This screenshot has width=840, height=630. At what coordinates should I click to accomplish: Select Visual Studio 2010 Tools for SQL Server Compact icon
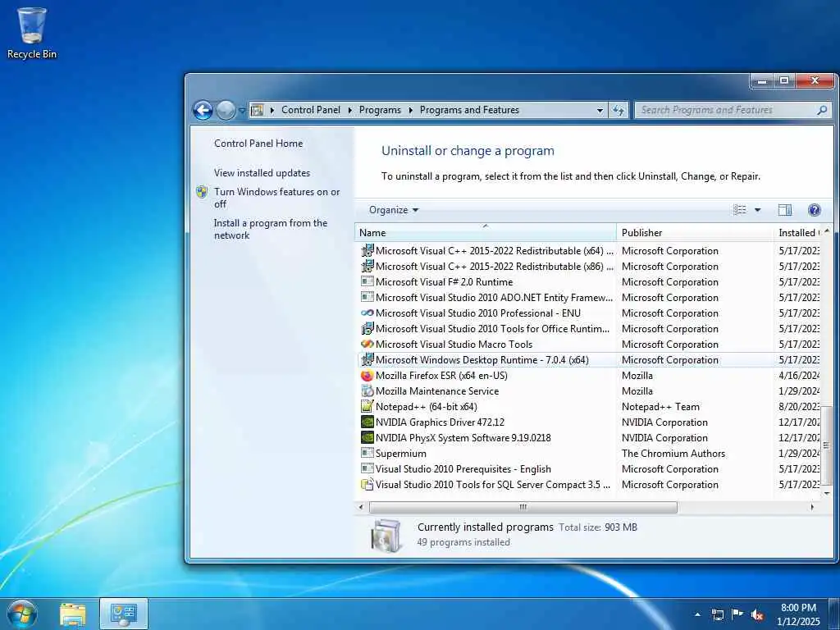tap(367, 484)
